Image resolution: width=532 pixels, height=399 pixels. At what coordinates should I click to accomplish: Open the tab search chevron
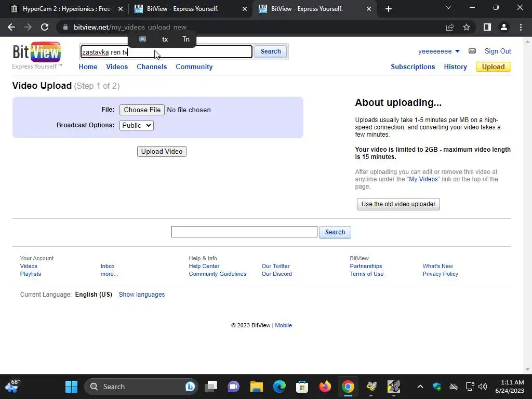point(448,7)
